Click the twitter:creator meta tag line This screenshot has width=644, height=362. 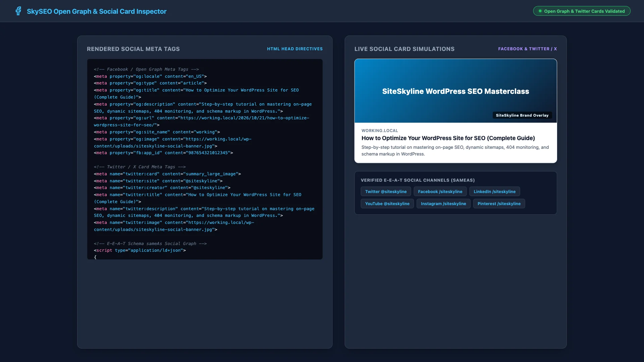coord(162,188)
